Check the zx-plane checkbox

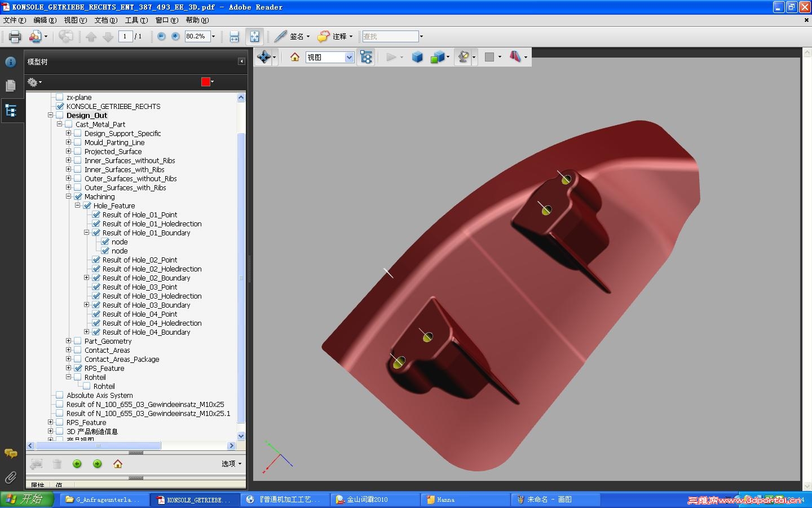(x=60, y=97)
